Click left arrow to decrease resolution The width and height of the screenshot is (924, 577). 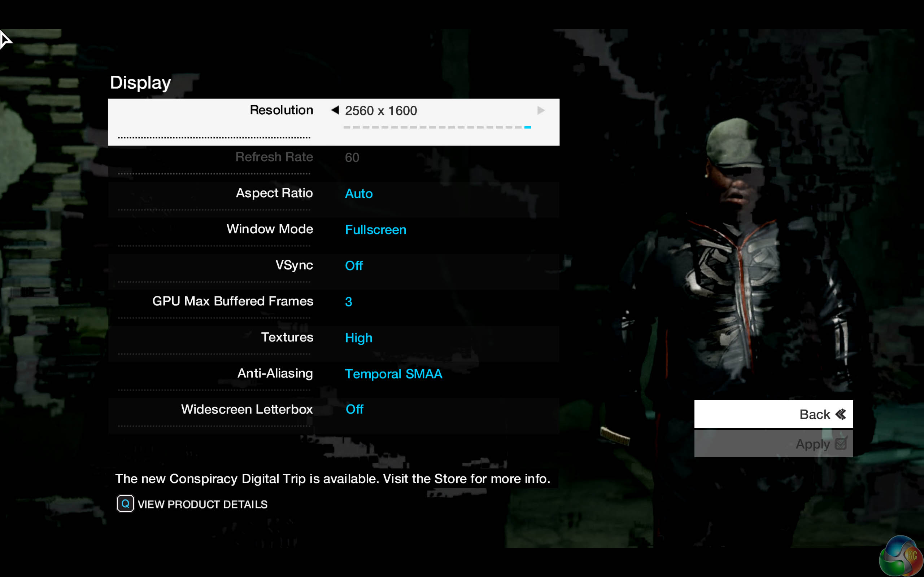coord(335,110)
